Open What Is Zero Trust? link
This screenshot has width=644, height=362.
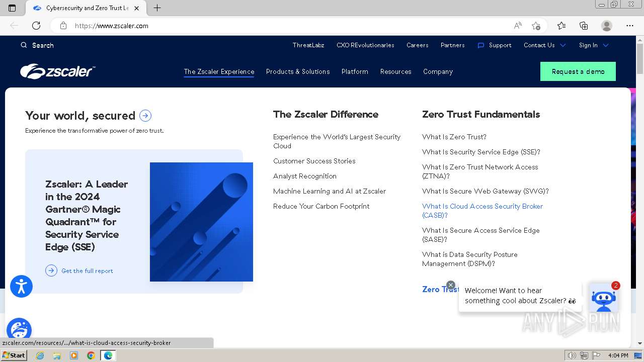pyautogui.click(x=454, y=137)
